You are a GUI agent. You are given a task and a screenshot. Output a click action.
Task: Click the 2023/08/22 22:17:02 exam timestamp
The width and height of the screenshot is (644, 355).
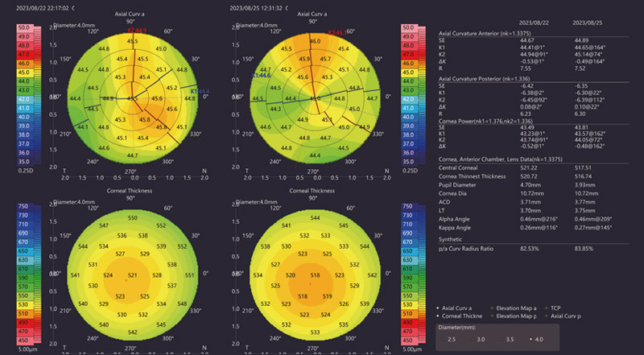(x=43, y=8)
